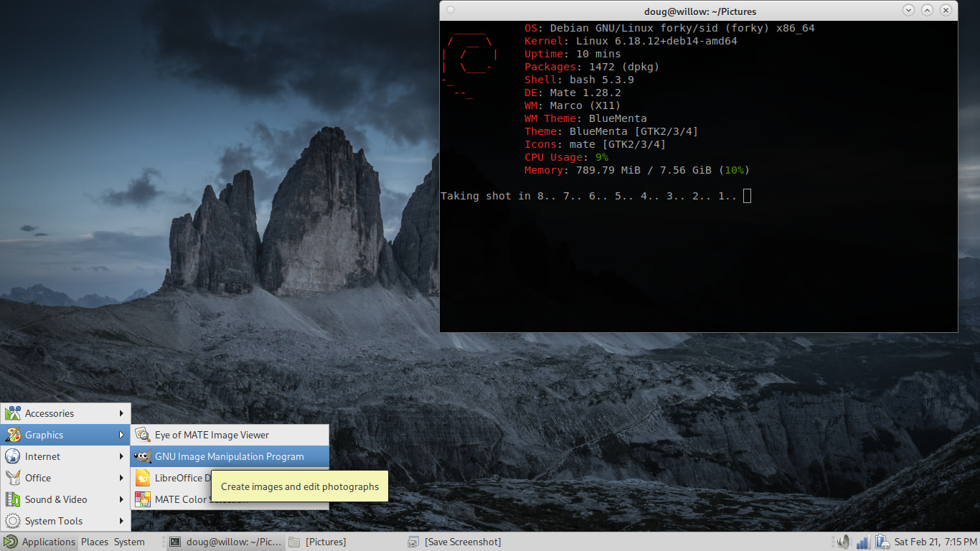The width and height of the screenshot is (980, 551).
Task: Launch GNU Image Manipulation Program
Action: pyautogui.click(x=230, y=456)
